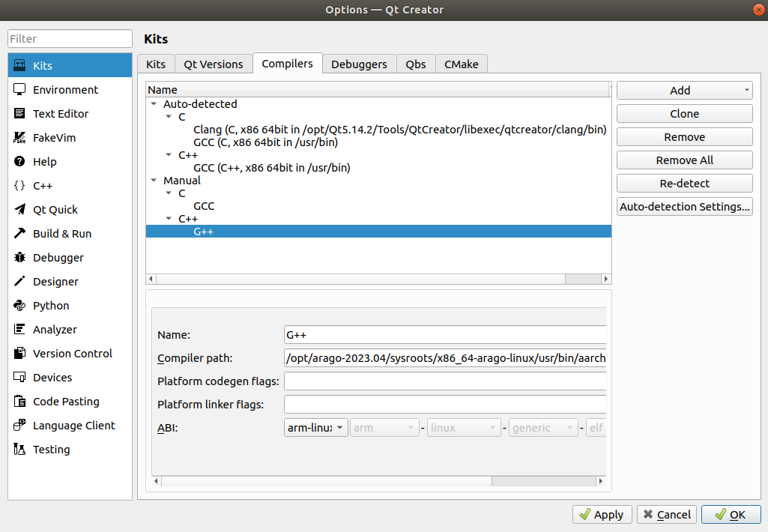Viewport: 768px width, 532px height.
Task: Open FakeVim settings icon
Action: (20, 138)
